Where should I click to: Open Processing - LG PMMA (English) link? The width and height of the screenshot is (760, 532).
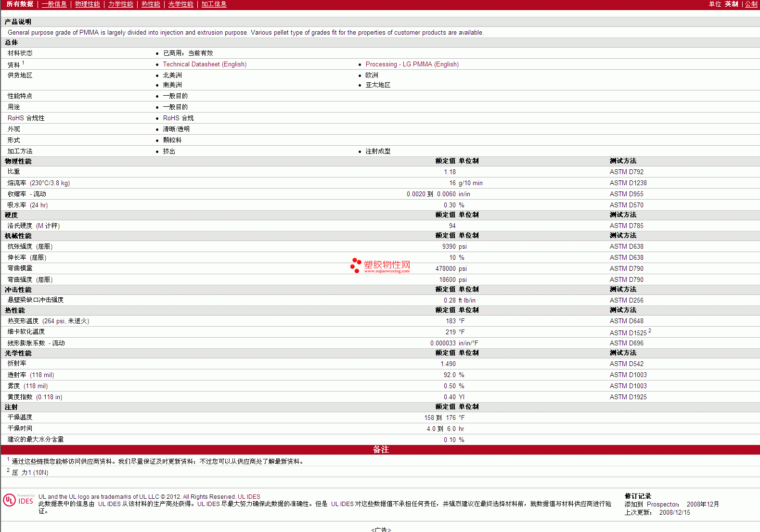point(412,64)
